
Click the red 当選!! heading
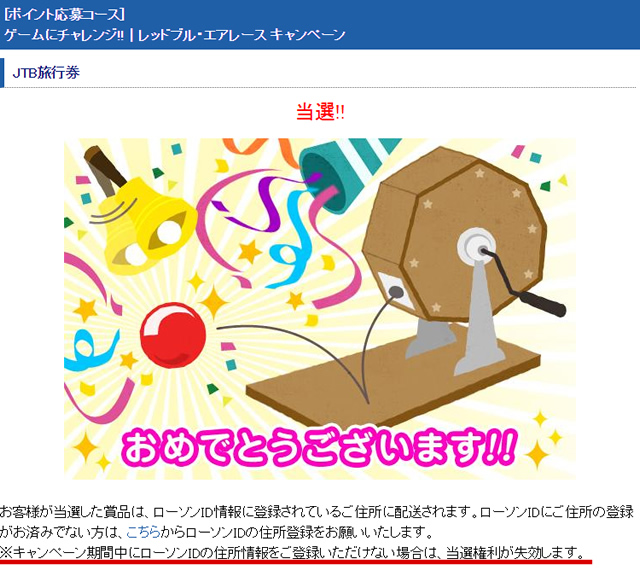pyautogui.click(x=320, y=112)
